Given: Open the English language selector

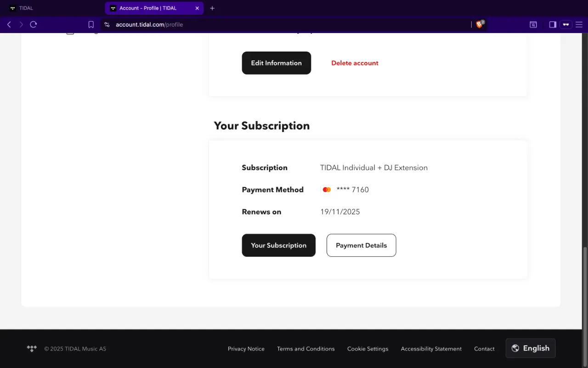Looking at the screenshot, I should coord(531,348).
